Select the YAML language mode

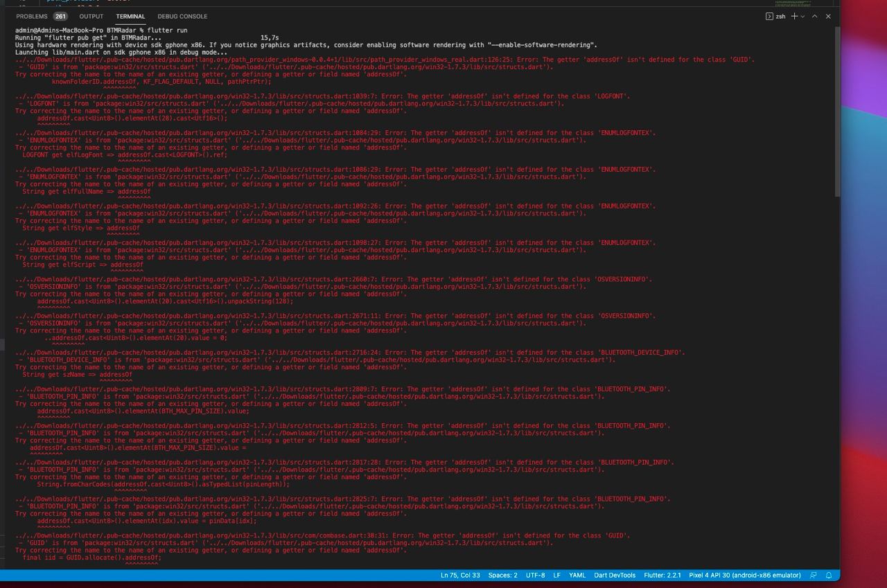pos(577,575)
